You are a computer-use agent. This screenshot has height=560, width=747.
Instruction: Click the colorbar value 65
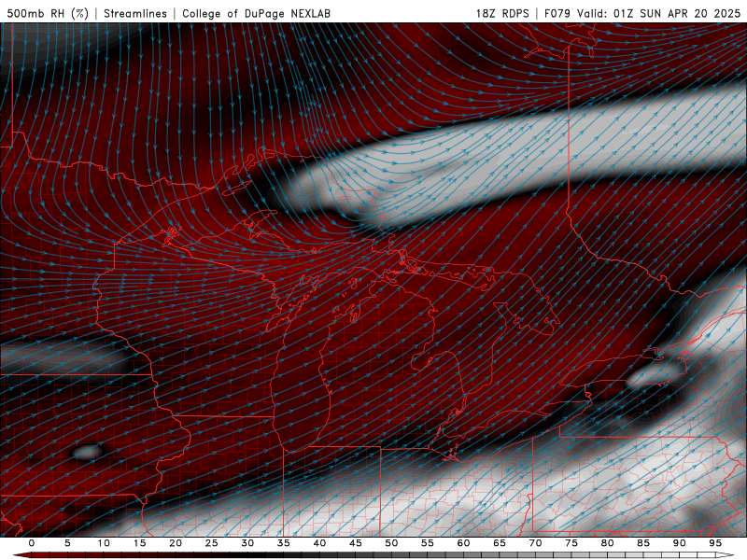[x=500, y=543]
